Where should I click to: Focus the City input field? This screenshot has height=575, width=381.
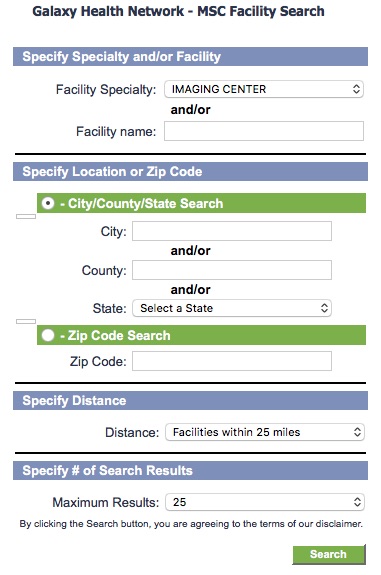pos(232,231)
